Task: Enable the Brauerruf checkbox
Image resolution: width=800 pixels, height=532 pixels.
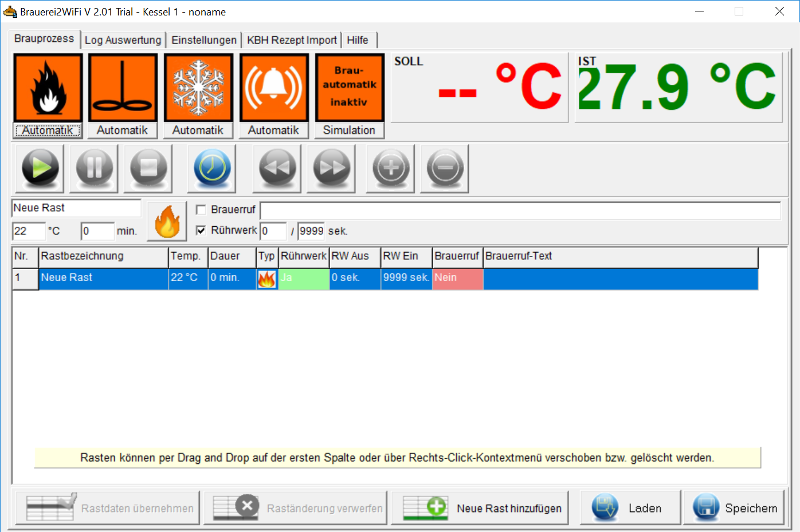Action: click(x=201, y=210)
